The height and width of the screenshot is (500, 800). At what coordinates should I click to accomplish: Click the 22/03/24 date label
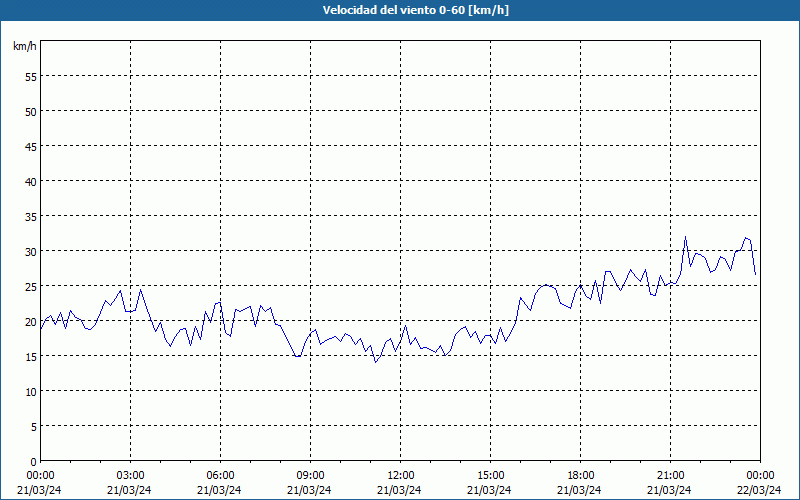(x=759, y=490)
